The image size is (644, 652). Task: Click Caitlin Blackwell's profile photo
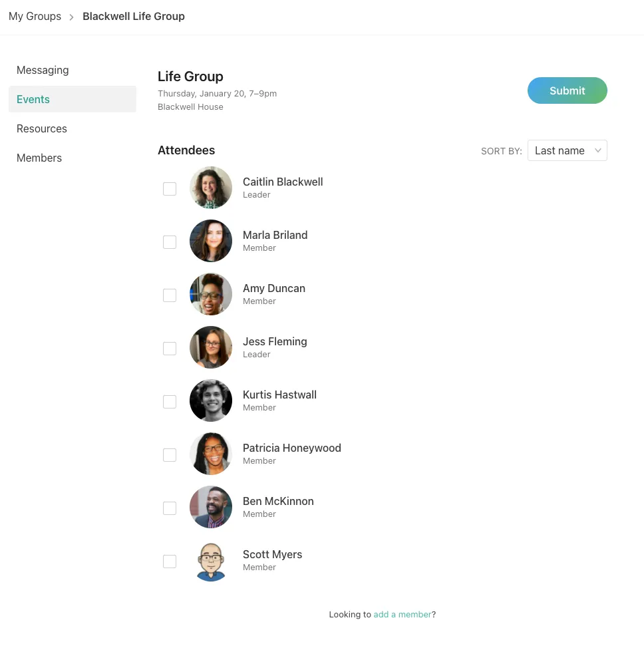tap(211, 188)
